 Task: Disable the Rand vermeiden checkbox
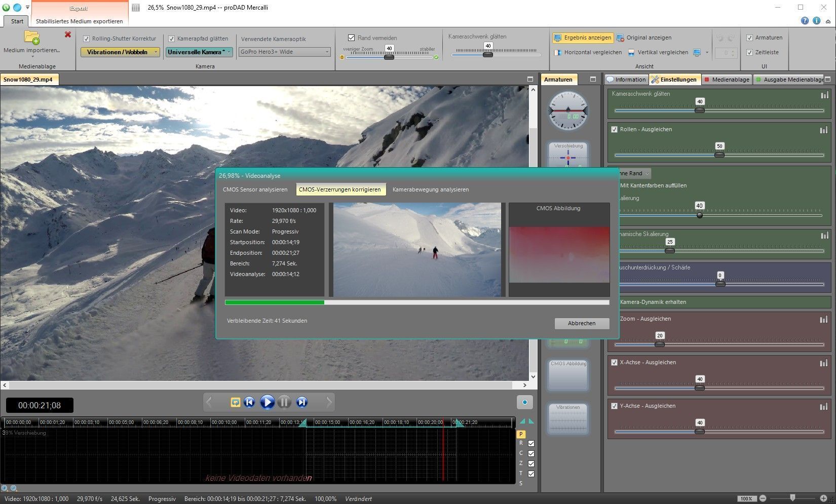click(351, 38)
